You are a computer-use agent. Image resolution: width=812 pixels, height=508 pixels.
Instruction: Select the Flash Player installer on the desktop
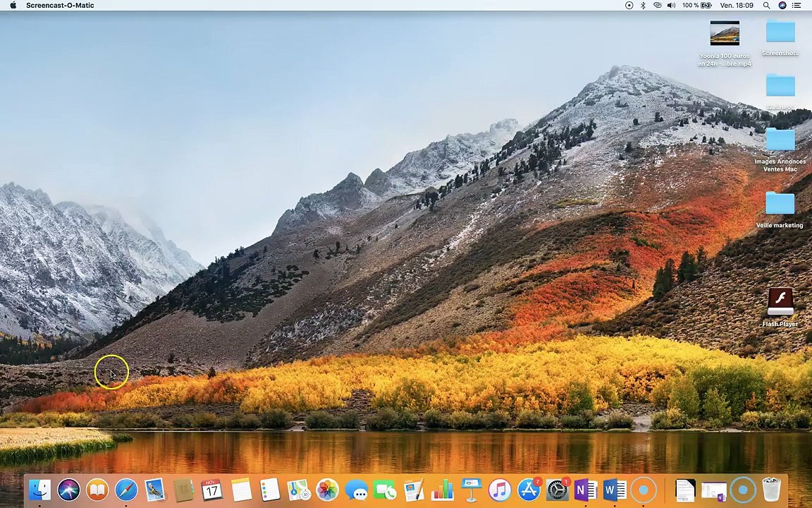780,308
